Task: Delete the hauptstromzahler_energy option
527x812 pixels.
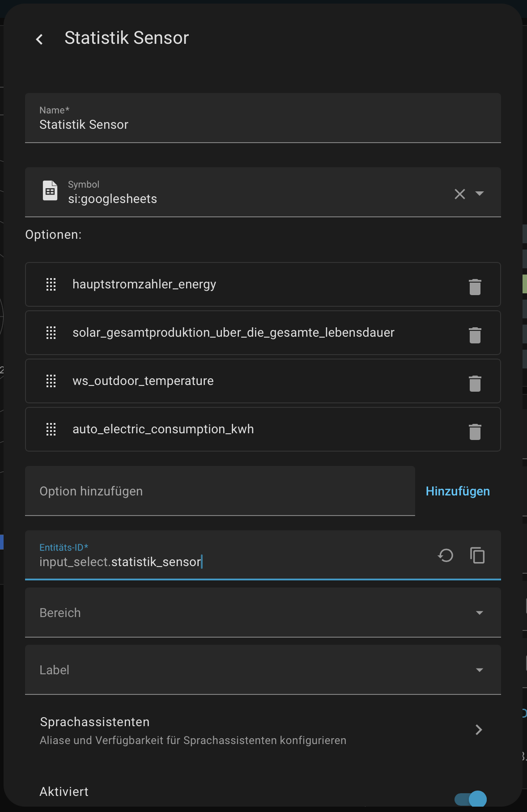Action: click(475, 287)
